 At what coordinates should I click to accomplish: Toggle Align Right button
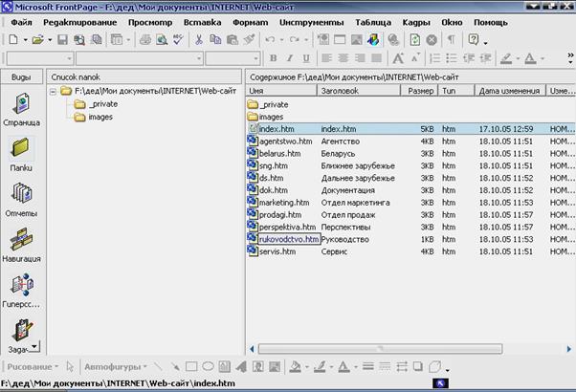point(360,58)
